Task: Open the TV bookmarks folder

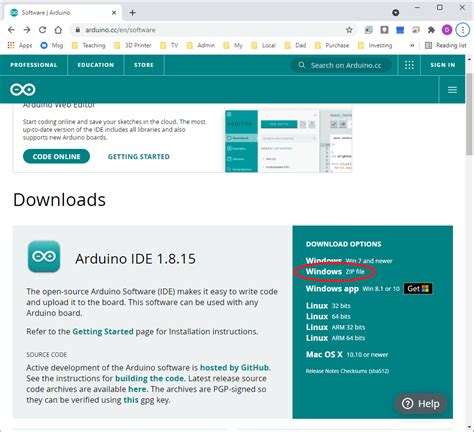Action: (x=169, y=45)
